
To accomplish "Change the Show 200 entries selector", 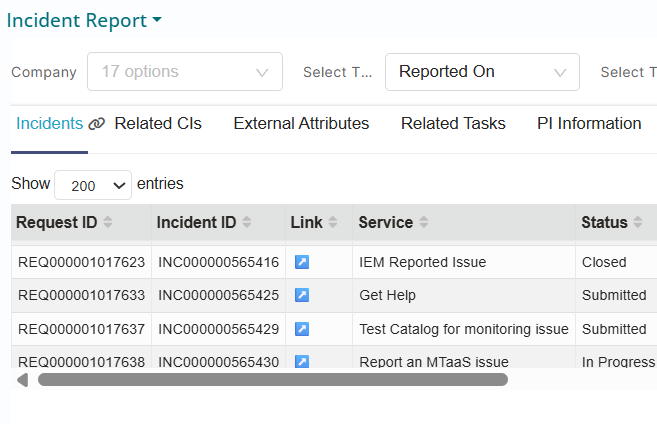I will pyautogui.click(x=93, y=185).
